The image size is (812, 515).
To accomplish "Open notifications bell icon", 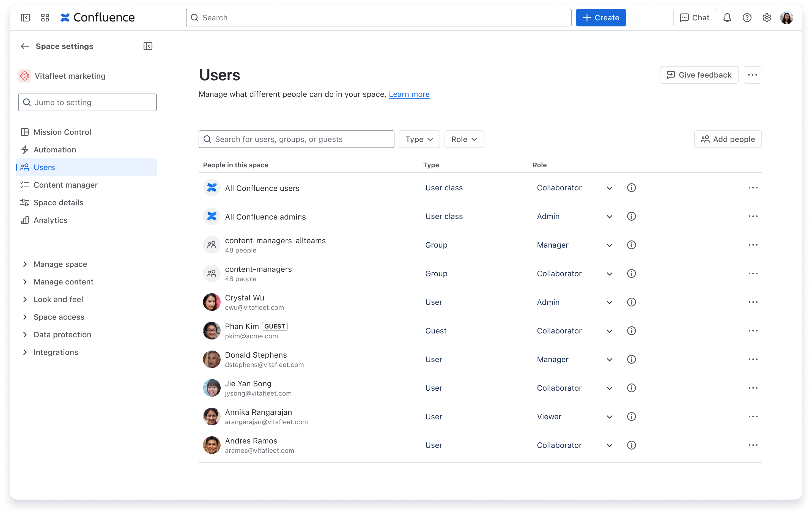I will pyautogui.click(x=727, y=18).
